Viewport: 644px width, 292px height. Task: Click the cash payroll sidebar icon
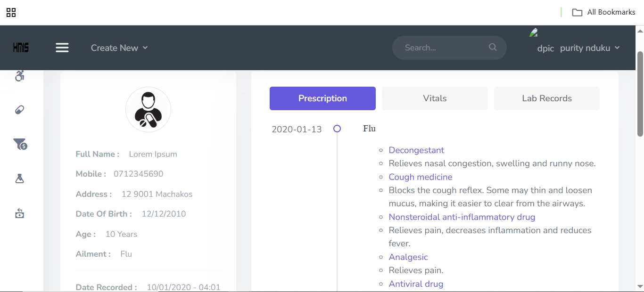pyautogui.click(x=19, y=213)
